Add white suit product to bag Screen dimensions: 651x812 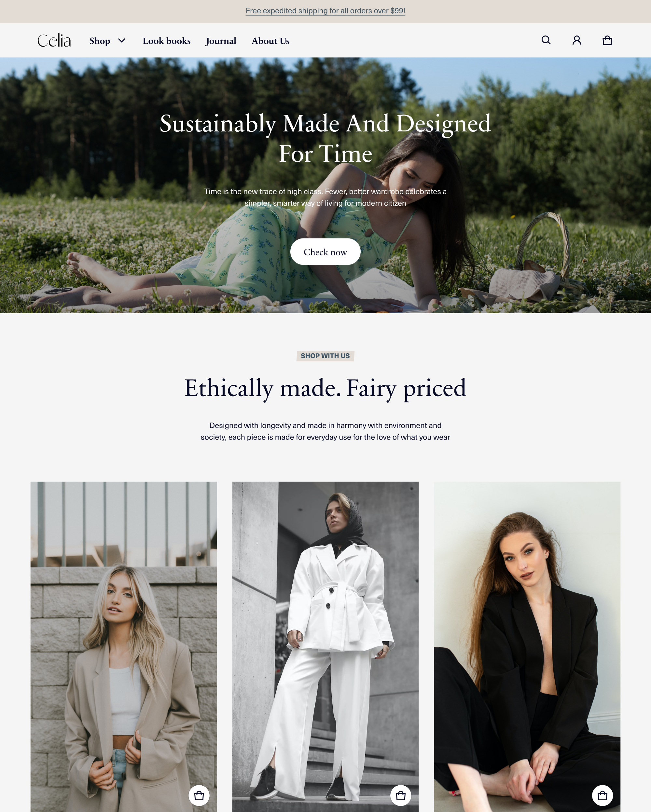click(401, 795)
